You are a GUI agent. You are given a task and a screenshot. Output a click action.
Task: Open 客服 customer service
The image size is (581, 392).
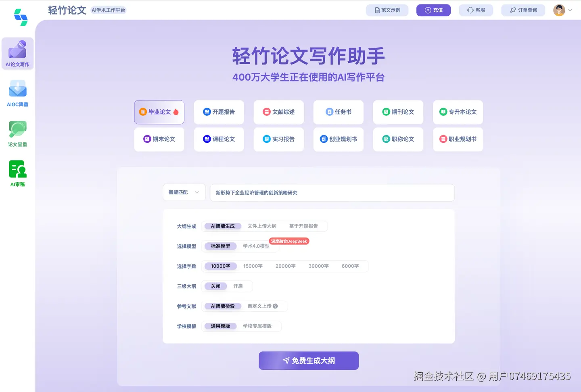[x=476, y=10]
